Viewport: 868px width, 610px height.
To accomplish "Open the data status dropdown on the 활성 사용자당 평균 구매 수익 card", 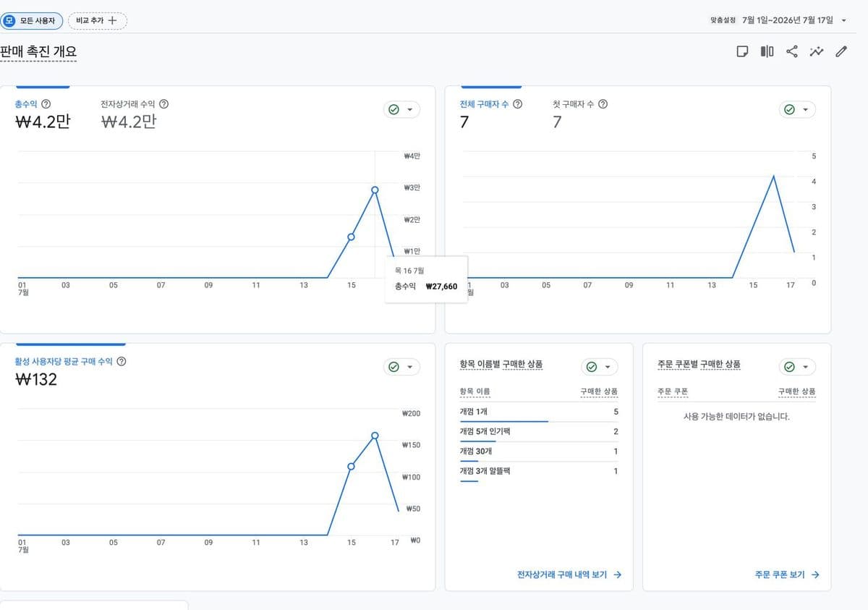I will click(x=401, y=367).
